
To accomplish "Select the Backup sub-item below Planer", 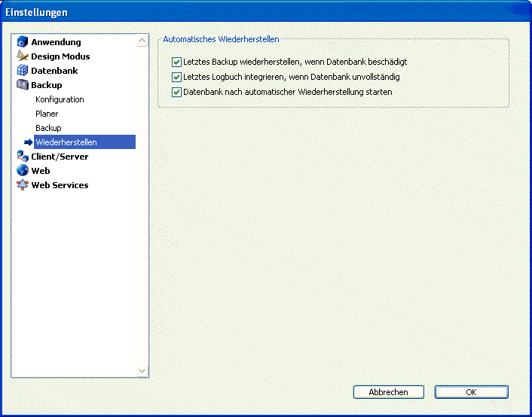I will click(48, 128).
